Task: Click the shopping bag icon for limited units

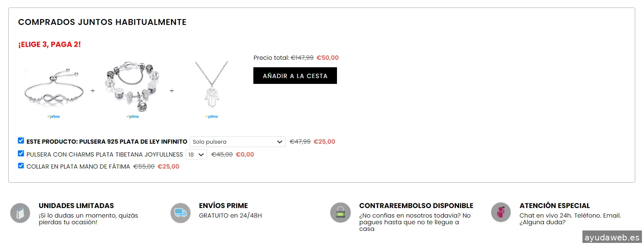Action: [20, 213]
